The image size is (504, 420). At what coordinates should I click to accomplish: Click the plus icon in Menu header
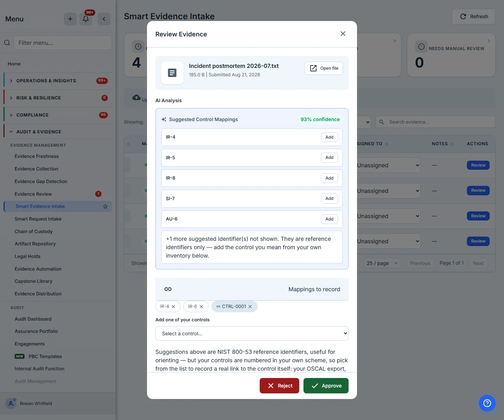tap(70, 19)
